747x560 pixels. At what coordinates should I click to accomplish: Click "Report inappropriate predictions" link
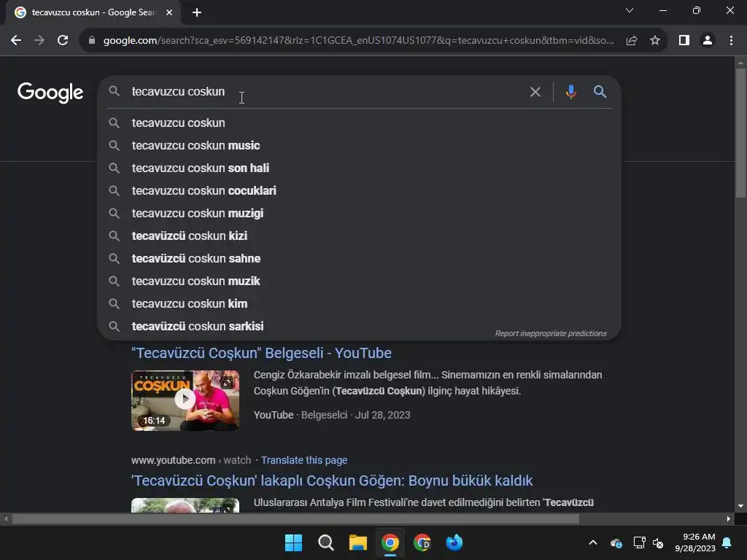(551, 333)
